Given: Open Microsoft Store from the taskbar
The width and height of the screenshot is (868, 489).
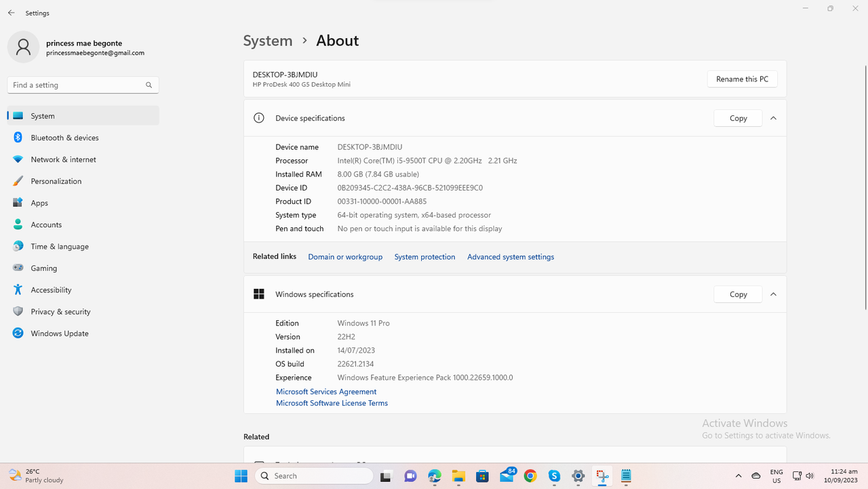Looking at the screenshot, I should [483, 475].
